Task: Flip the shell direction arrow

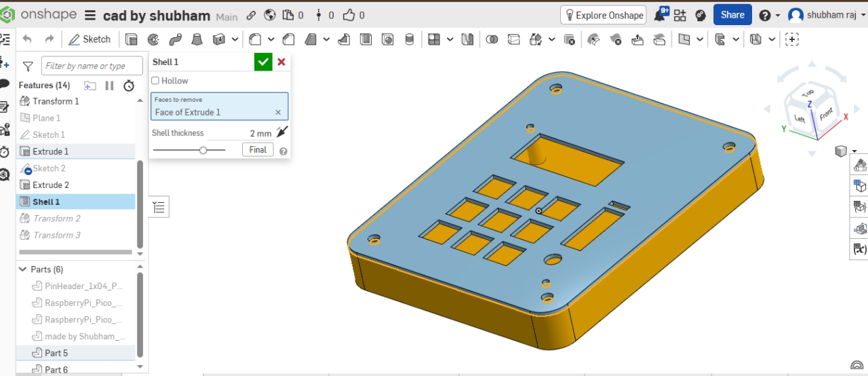Action: 282,132
